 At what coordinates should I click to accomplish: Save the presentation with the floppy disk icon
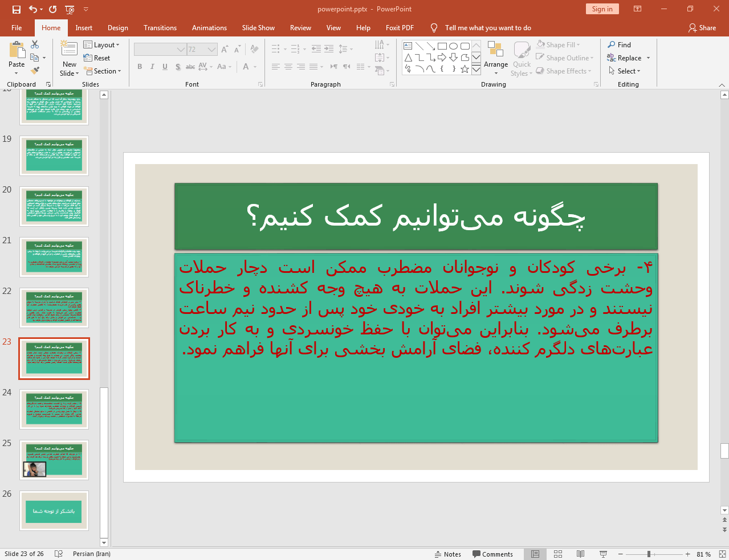(x=17, y=9)
